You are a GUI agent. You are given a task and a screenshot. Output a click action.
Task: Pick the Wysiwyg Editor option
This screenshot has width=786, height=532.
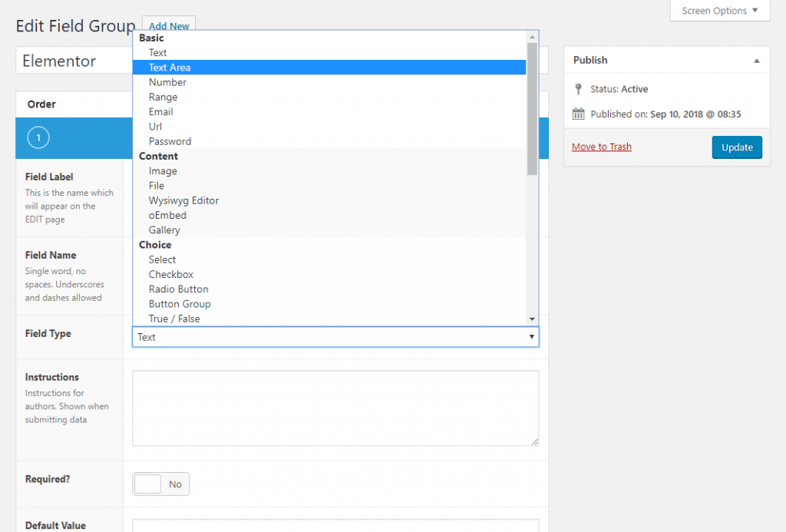tap(183, 200)
